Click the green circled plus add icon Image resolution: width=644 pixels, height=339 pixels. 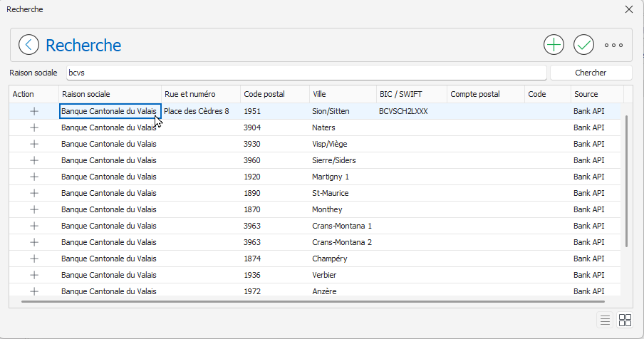[x=554, y=45]
